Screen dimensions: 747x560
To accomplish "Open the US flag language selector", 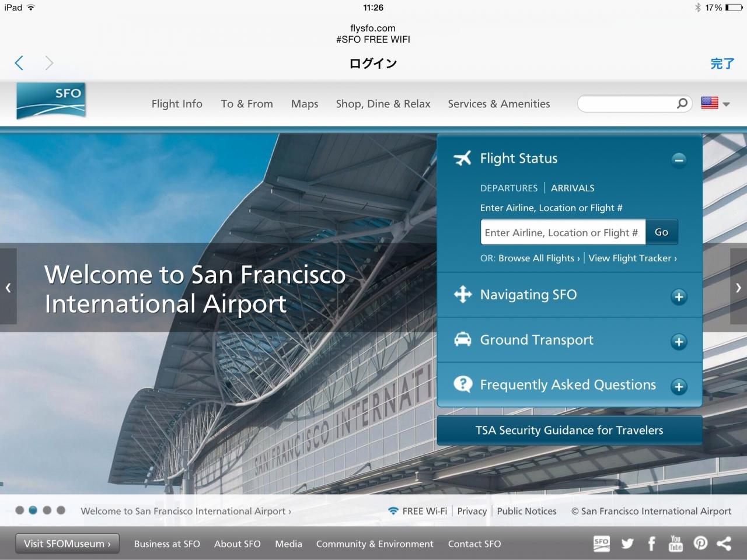I will [715, 104].
